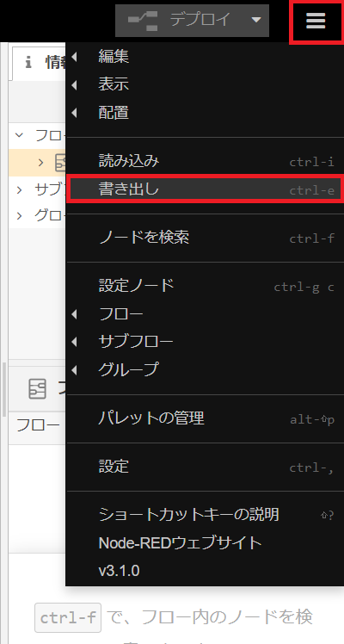
Task: Click the フロー property label row
Action: coord(38,425)
